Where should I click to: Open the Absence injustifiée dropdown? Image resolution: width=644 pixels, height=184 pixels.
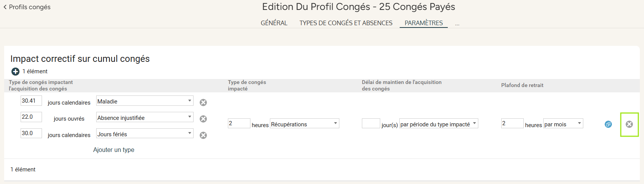point(145,117)
